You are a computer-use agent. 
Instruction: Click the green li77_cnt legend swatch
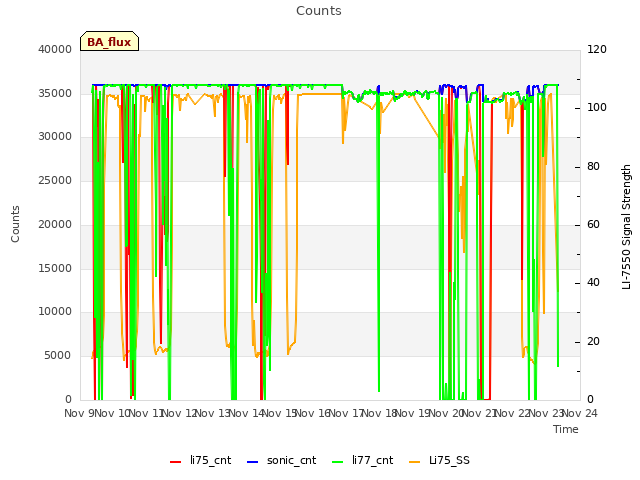click(338, 462)
